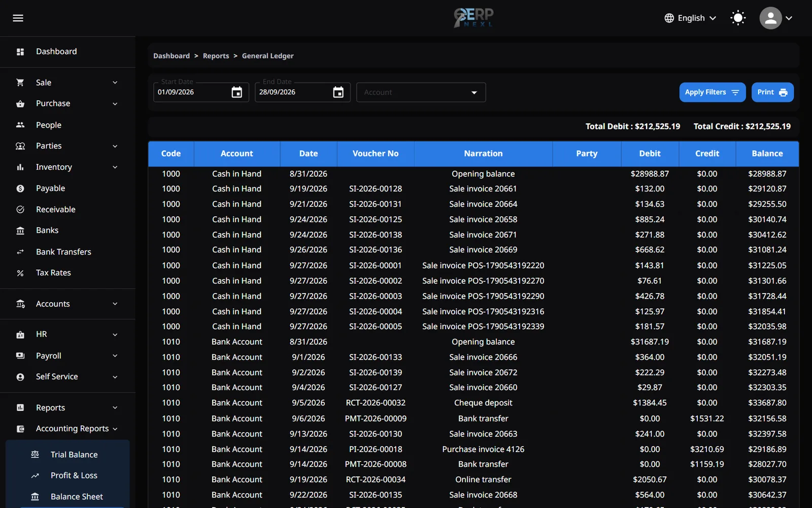Click the Apply Filters button
The height and width of the screenshot is (508, 812).
(x=713, y=92)
